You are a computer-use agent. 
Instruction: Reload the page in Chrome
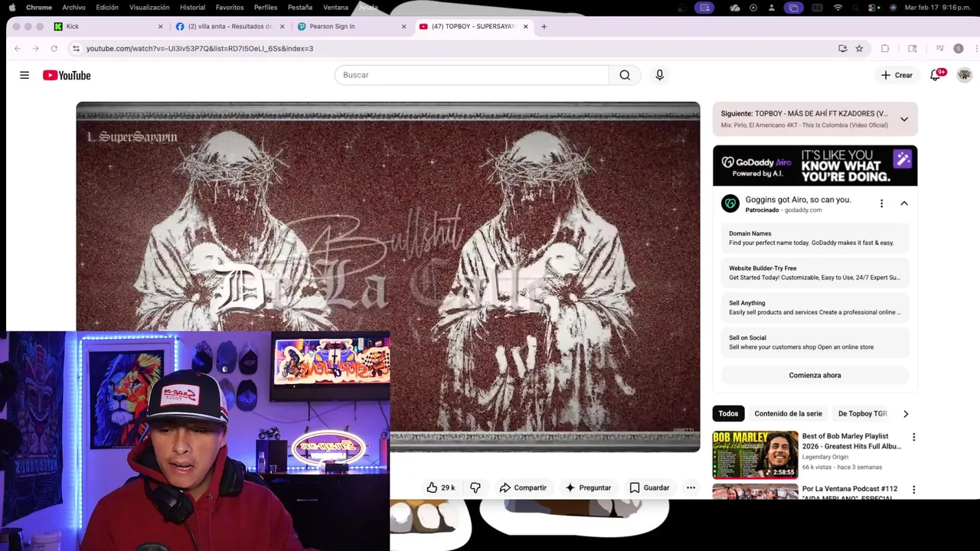pos(54,48)
